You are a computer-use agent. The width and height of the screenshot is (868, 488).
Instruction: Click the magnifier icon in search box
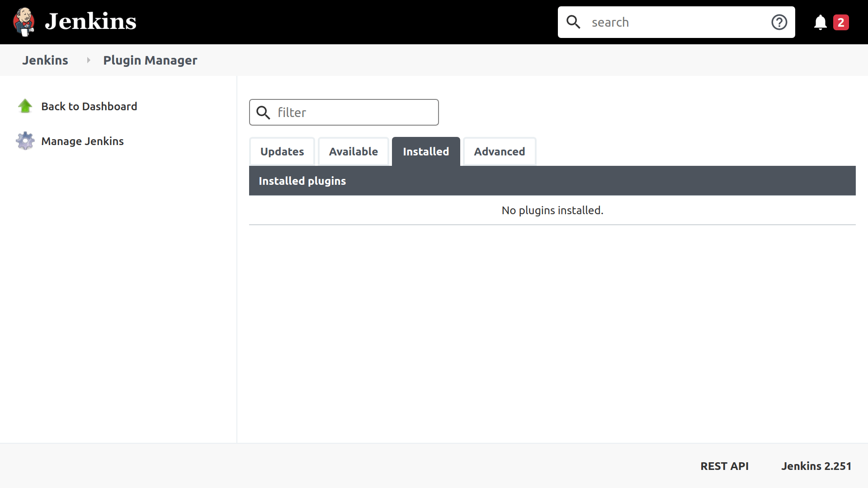573,22
